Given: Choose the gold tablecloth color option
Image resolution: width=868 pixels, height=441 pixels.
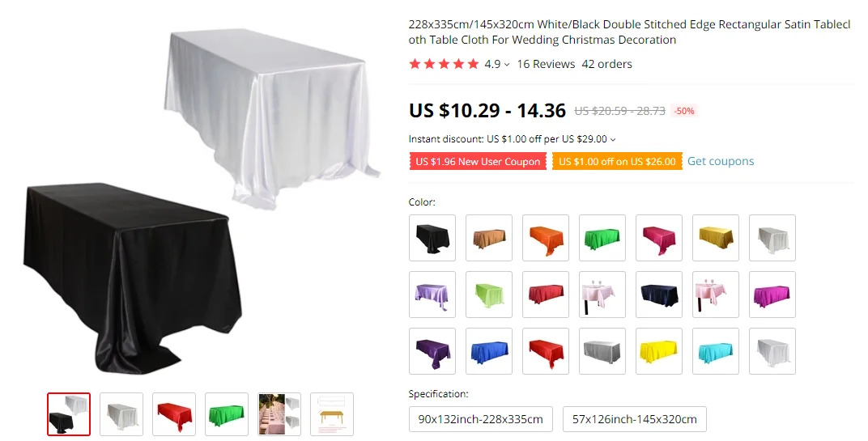Looking at the screenshot, I should tap(715, 238).
